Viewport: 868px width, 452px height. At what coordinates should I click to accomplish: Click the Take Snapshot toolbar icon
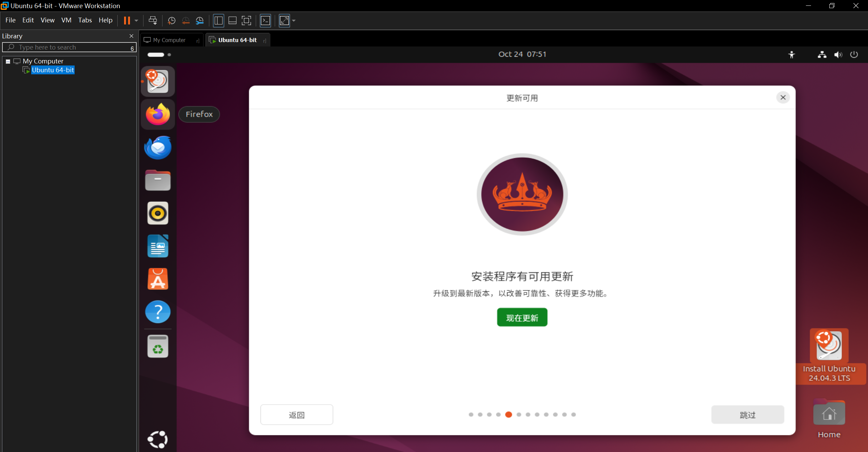pos(172,21)
